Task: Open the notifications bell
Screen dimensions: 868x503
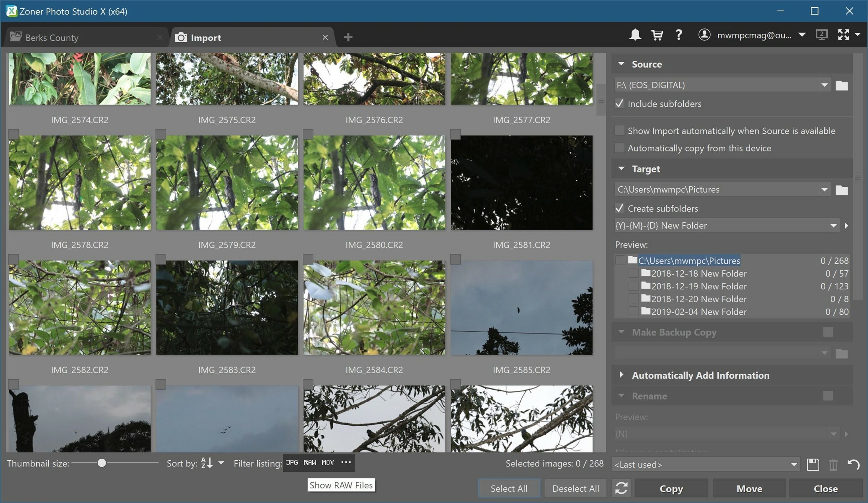Action: [x=635, y=35]
